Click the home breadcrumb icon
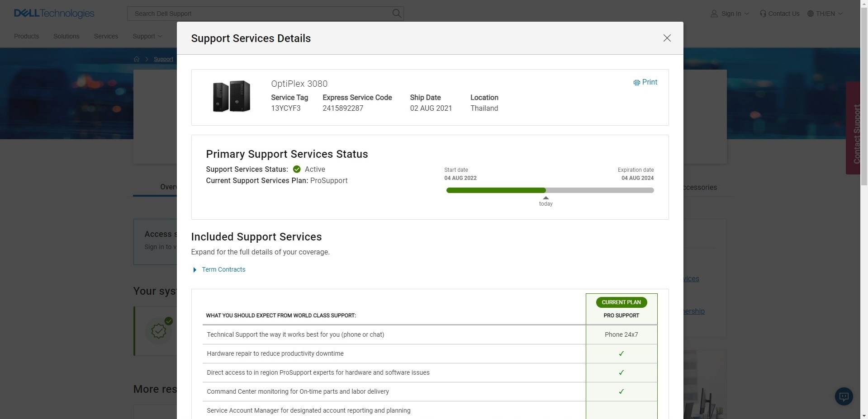 pyautogui.click(x=137, y=59)
